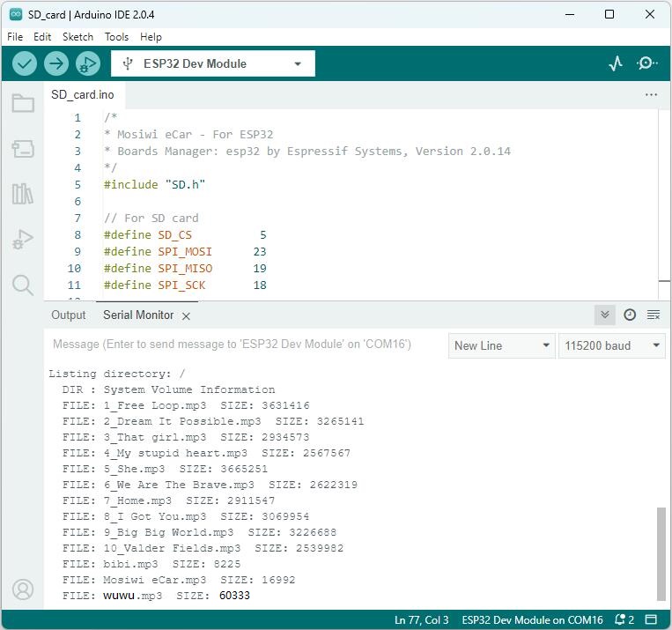Open the New Line ending dropdown
Image resolution: width=672 pixels, height=630 pixels.
502,345
